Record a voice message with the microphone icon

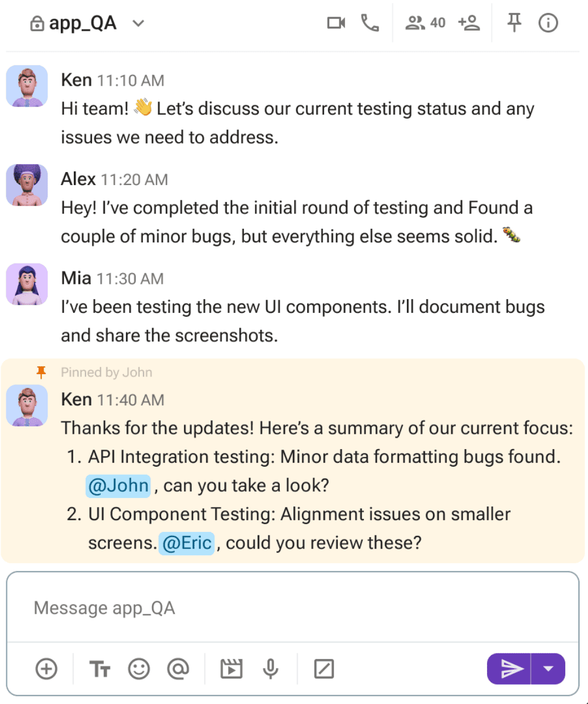pos(271,669)
